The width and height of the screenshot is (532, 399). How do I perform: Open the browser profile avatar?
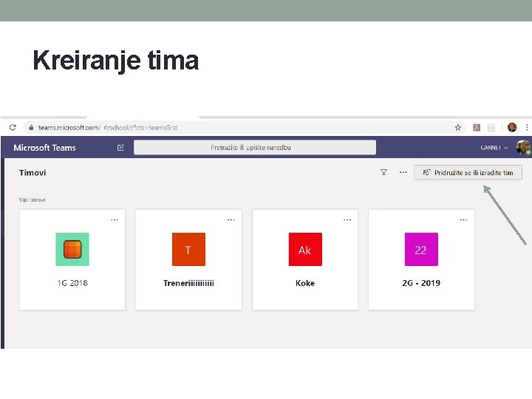512,128
